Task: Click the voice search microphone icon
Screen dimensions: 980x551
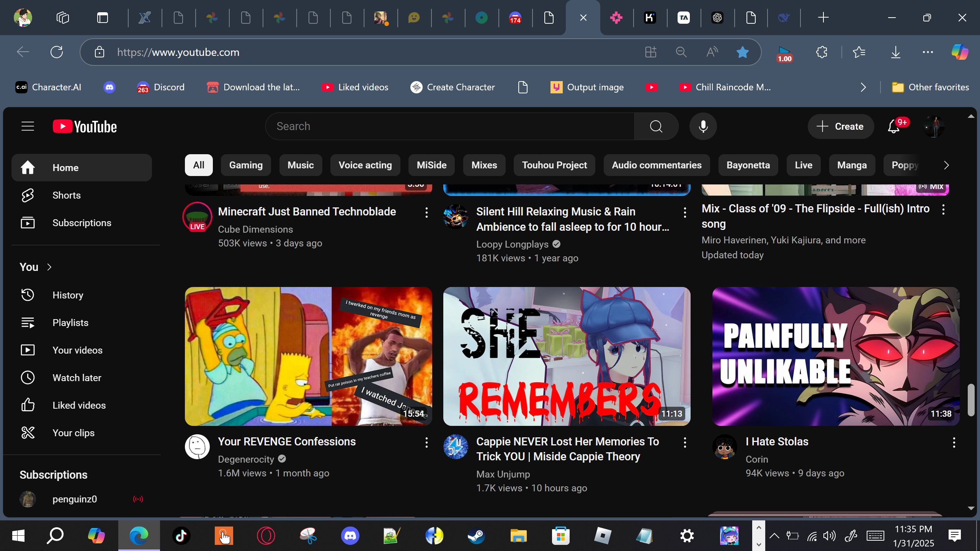Action: coord(703,126)
